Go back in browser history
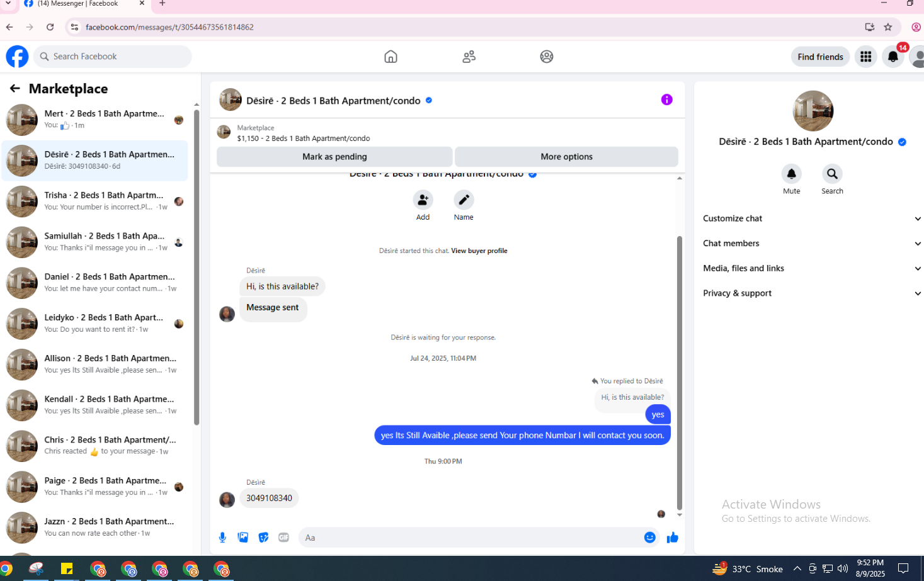 point(9,27)
